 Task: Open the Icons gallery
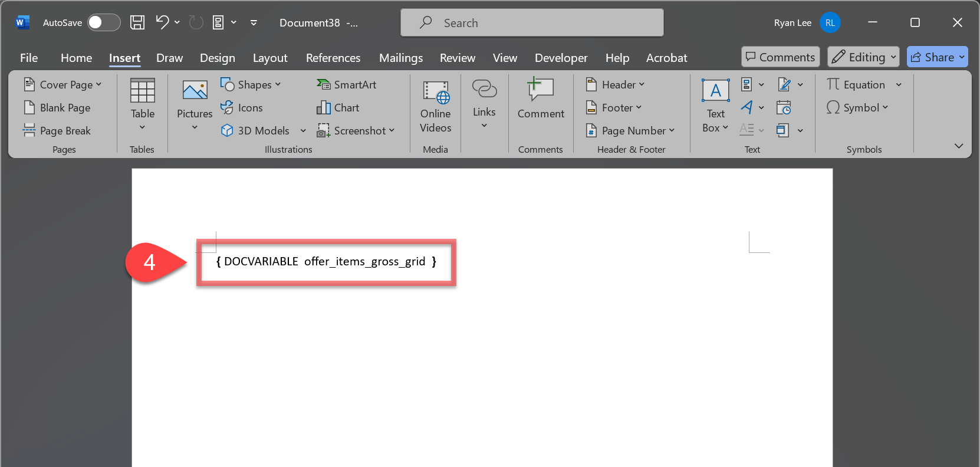[x=242, y=107]
